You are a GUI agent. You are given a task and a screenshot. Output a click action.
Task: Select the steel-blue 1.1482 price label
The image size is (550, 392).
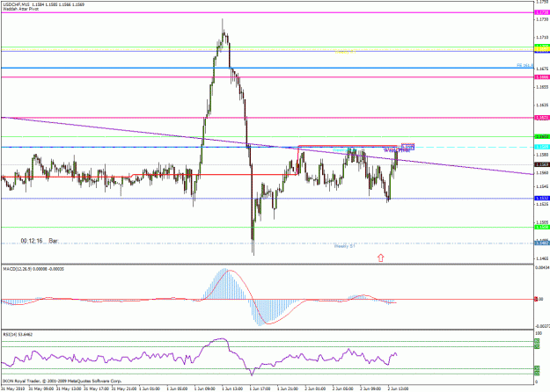tap(542, 243)
